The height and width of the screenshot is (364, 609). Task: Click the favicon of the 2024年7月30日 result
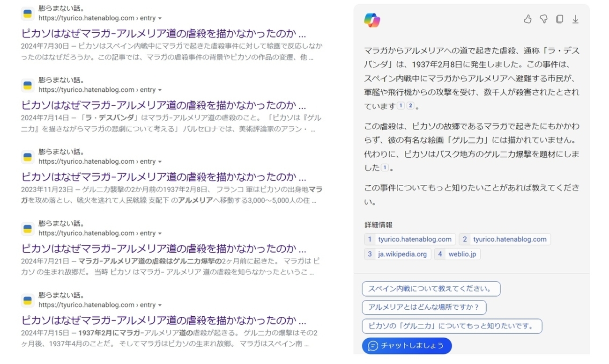pos(28,14)
